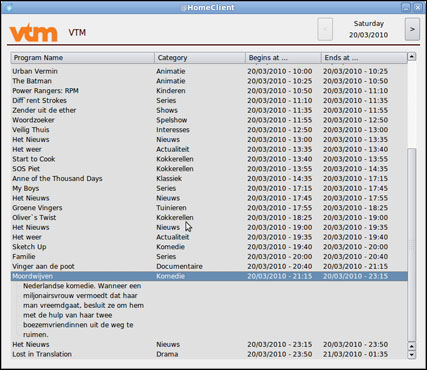The width and height of the screenshot is (427, 370).
Task: Sort by the Program Name column header
Action: (x=82, y=58)
